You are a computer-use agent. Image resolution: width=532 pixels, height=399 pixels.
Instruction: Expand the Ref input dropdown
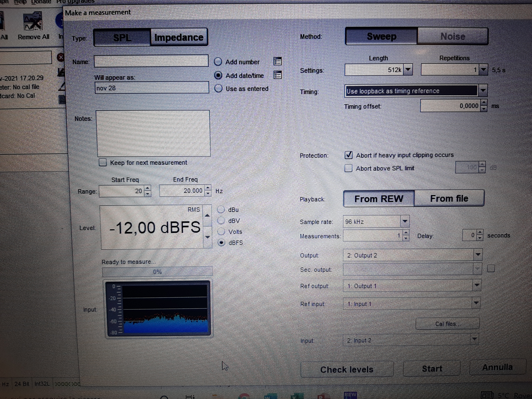[x=476, y=303]
